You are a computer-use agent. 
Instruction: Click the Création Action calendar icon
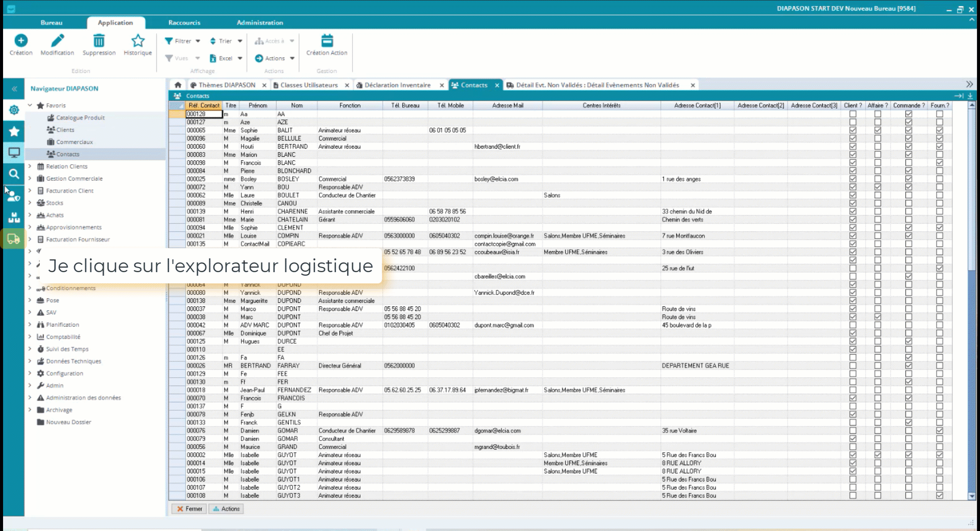[327, 41]
